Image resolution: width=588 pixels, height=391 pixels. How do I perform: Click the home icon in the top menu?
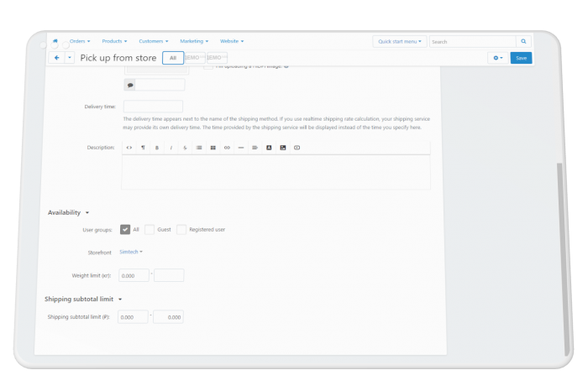coord(55,41)
